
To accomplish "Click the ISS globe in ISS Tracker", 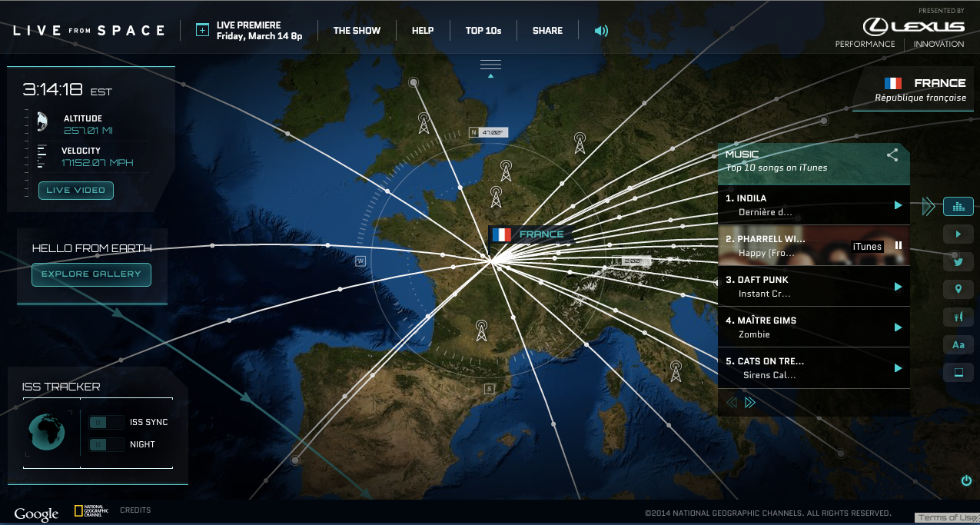I will click(x=47, y=431).
